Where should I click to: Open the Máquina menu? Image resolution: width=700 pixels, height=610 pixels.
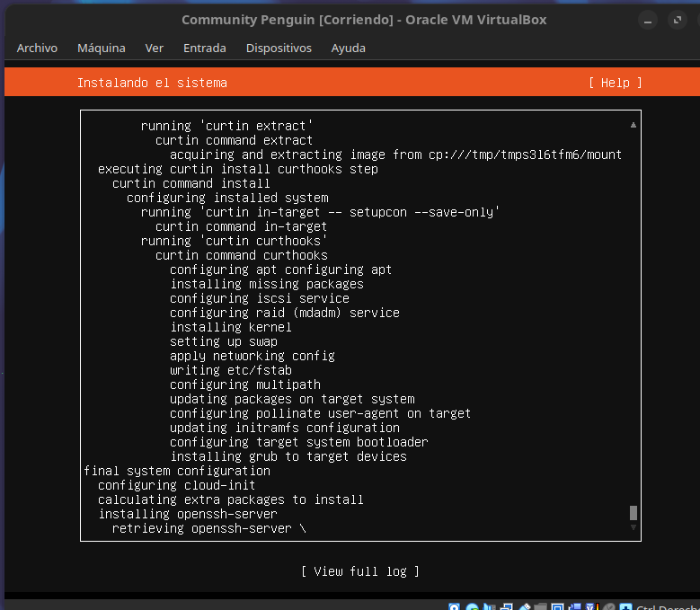tap(102, 49)
